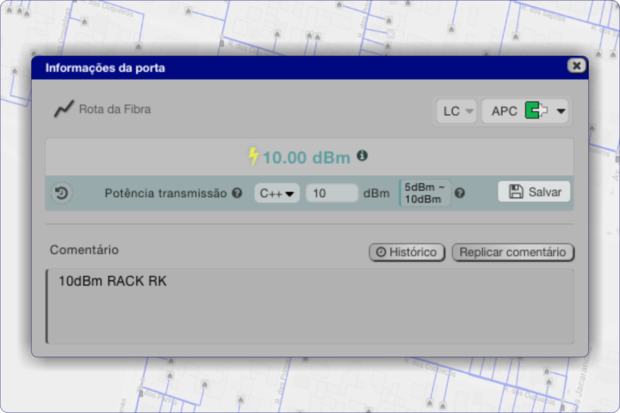Save with the Salvar button

click(x=534, y=192)
